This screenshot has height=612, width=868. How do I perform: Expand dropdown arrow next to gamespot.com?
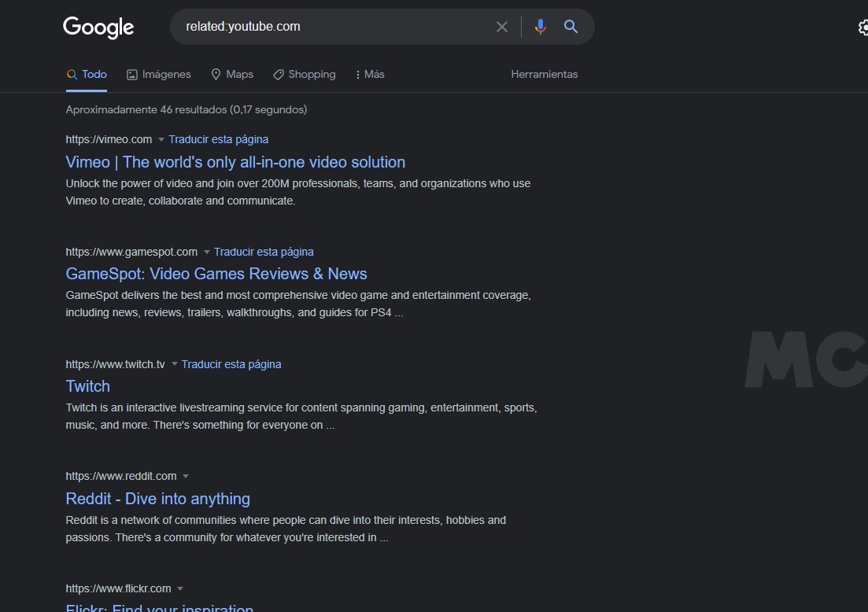207,253
